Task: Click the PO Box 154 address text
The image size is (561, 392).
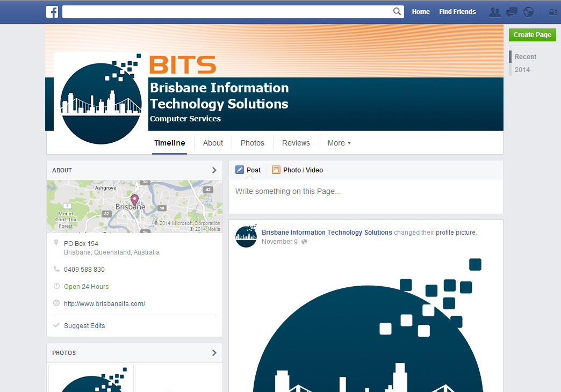Action: [x=81, y=244]
